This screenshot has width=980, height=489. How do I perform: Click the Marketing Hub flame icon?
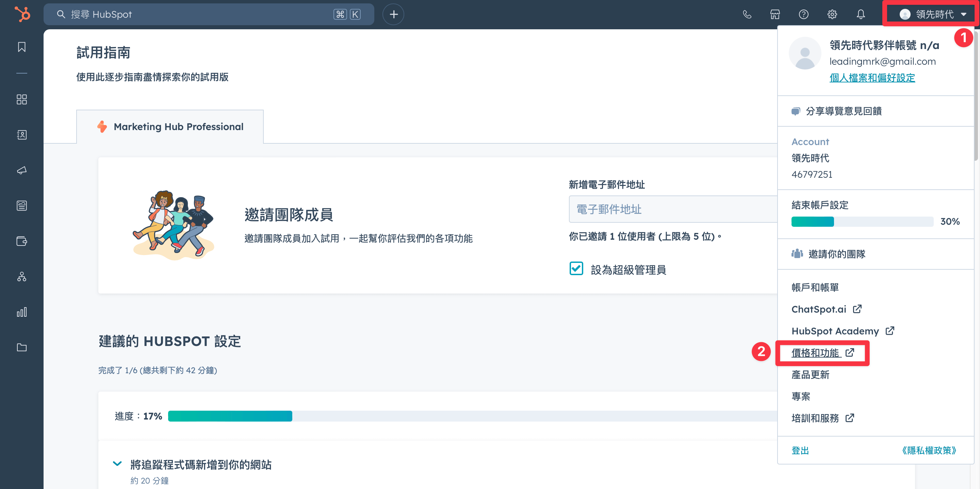[x=102, y=126]
